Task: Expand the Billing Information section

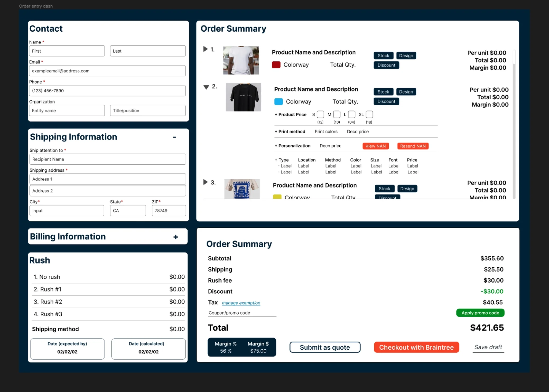Action: 176,237
